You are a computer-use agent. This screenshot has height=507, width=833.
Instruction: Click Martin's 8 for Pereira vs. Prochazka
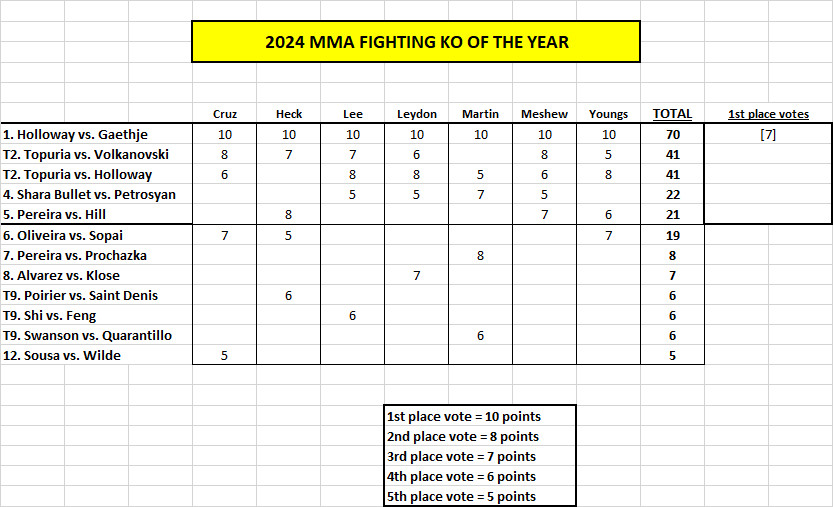480,256
